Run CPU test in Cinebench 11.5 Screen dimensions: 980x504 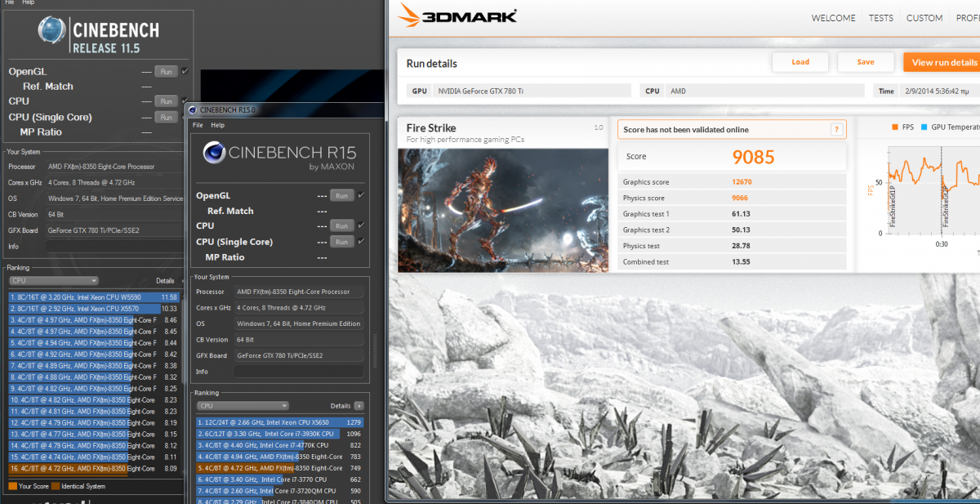166,101
